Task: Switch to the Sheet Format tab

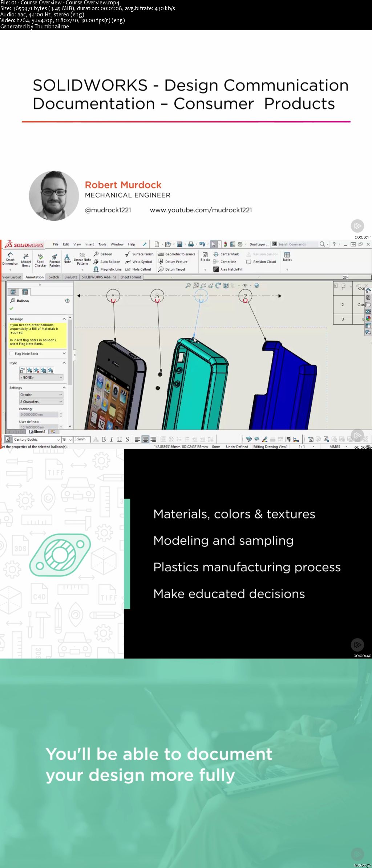Action: click(x=130, y=277)
